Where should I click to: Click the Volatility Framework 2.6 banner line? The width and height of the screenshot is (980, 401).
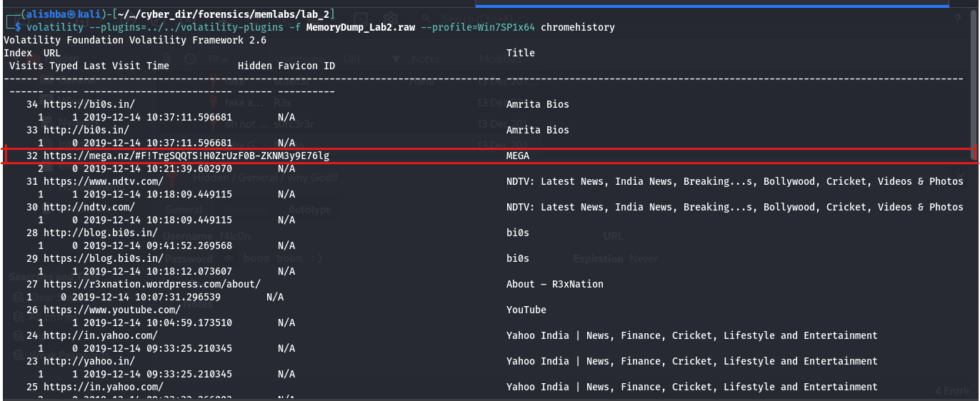[x=134, y=40]
